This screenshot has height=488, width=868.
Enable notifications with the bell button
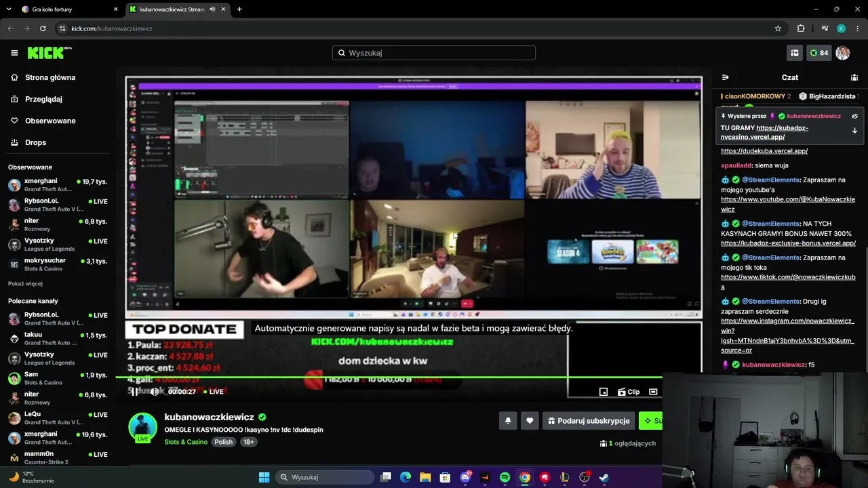click(x=508, y=421)
